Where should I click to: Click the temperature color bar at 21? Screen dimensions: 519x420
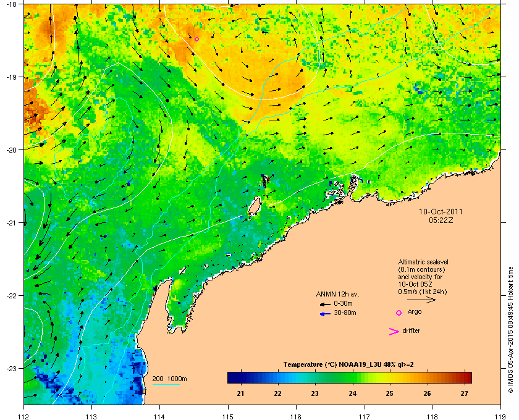[240, 377]
